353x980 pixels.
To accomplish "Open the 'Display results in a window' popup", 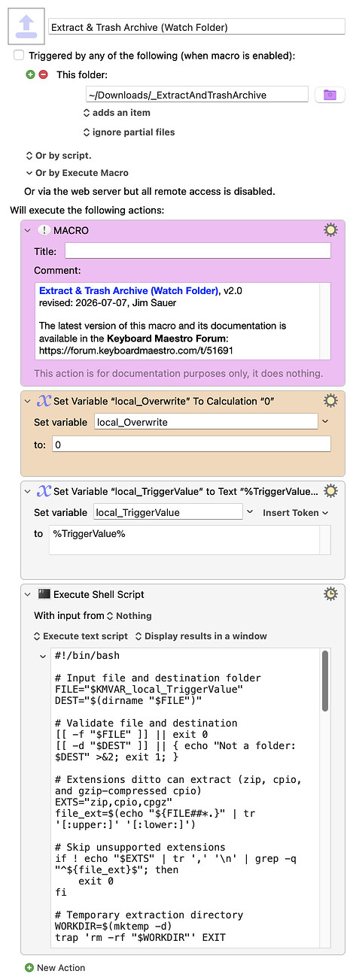I will (x=201, y=636).
